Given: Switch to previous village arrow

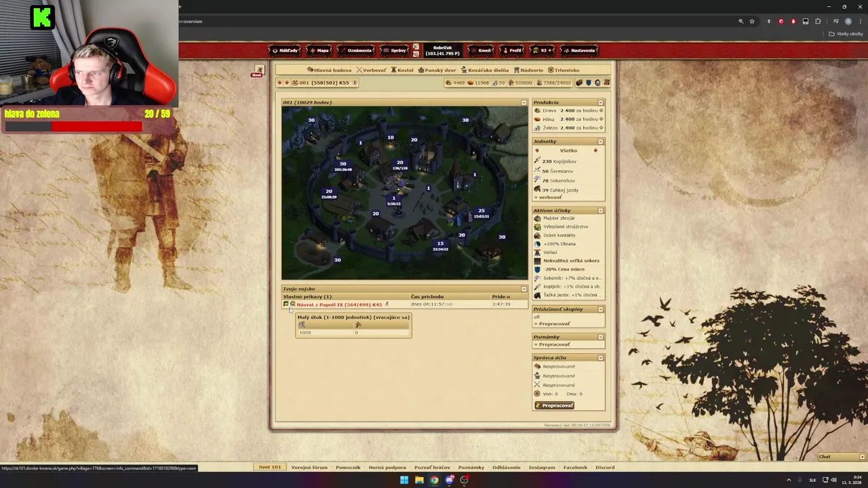Looking at the screenshot, I should (279, 83).
